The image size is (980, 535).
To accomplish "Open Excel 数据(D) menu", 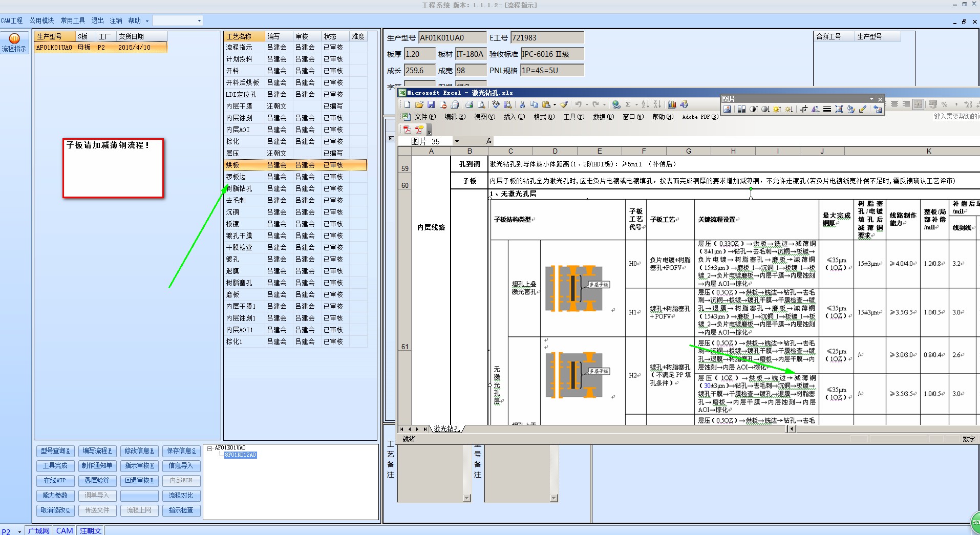I will coord(603,117).
